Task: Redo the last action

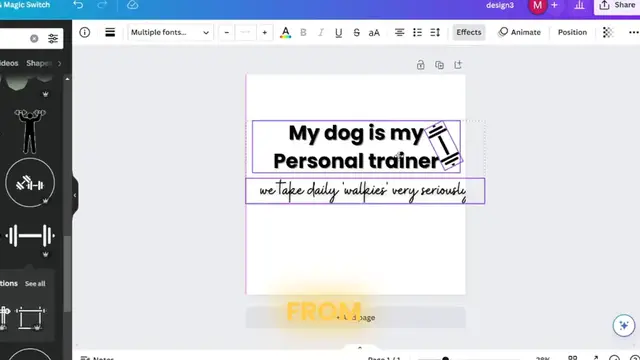Action: coord(102,5)
